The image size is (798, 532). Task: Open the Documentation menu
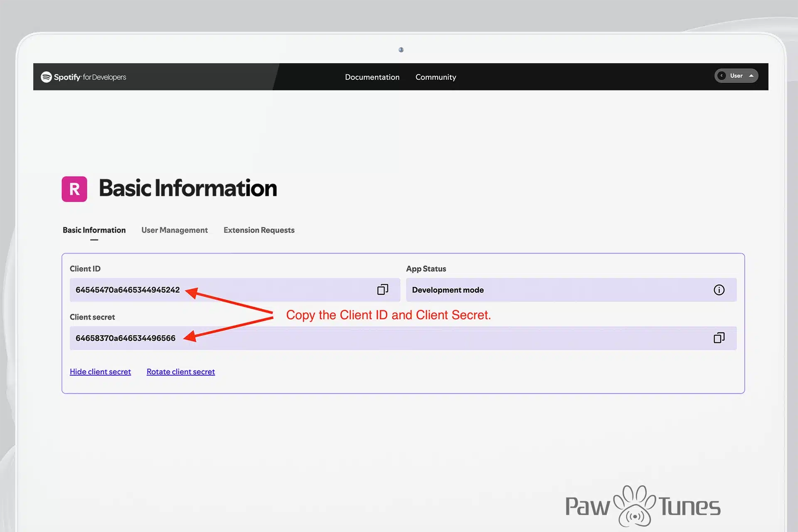372,77
